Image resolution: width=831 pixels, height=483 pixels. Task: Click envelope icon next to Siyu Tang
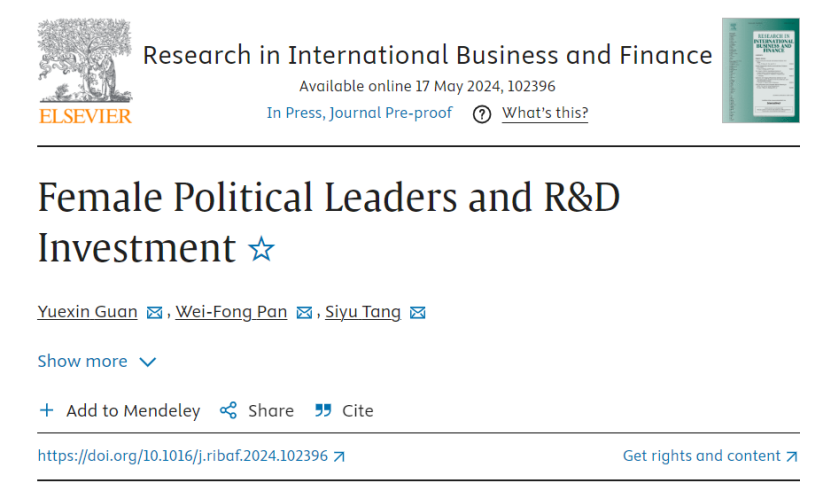(x=418, y=313)
